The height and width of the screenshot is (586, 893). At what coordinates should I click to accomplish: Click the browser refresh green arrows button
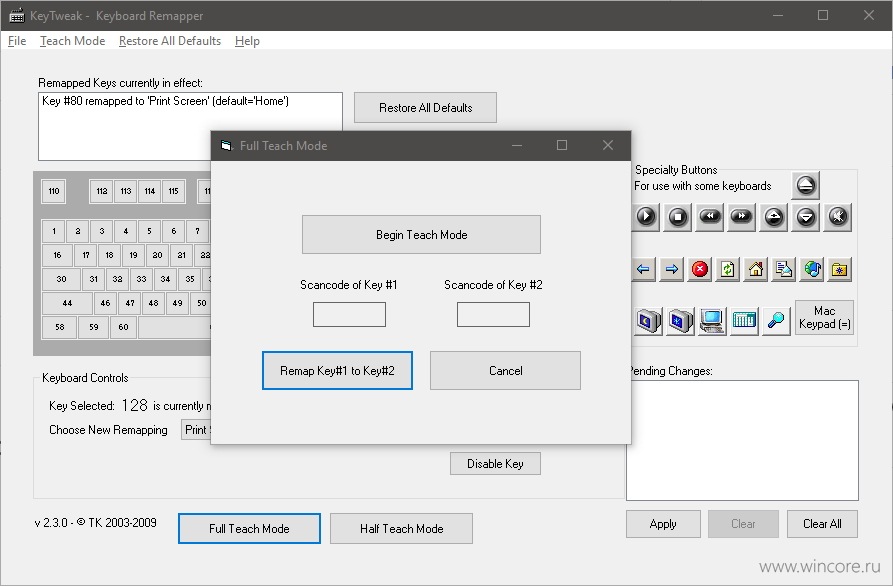pyautogui.click(x=727, y=269)
